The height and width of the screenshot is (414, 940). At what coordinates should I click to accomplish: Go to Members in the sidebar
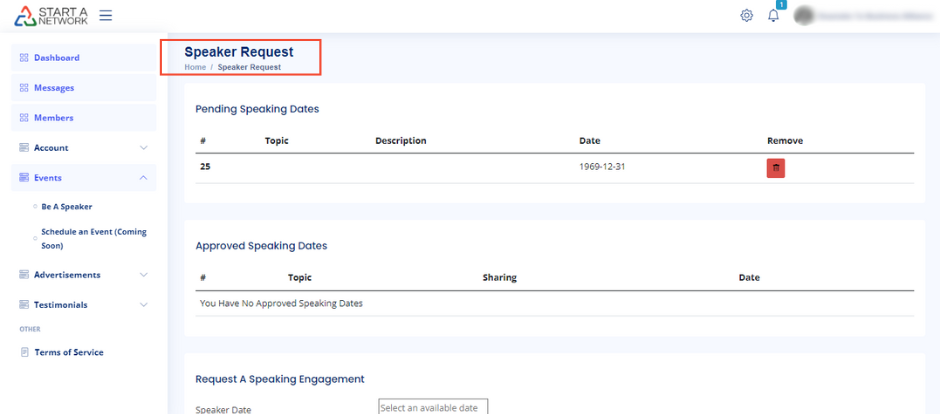(53, 118)
